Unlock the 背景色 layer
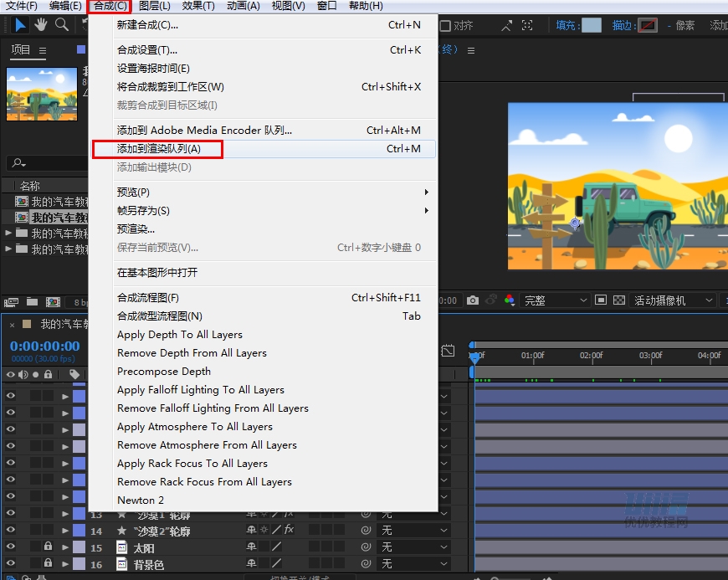Image resolution: width=728 pixels, height=580 pixels. (47, 564)
